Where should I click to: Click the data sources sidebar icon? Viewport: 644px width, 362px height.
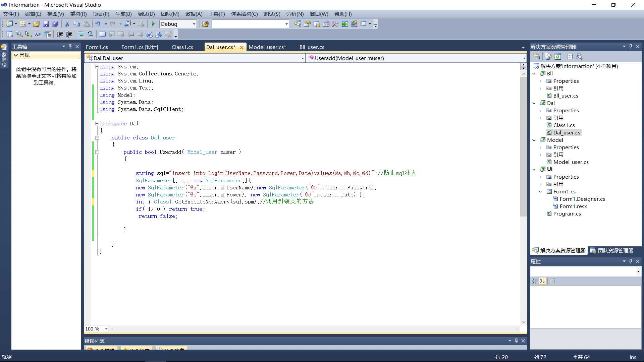4,47
